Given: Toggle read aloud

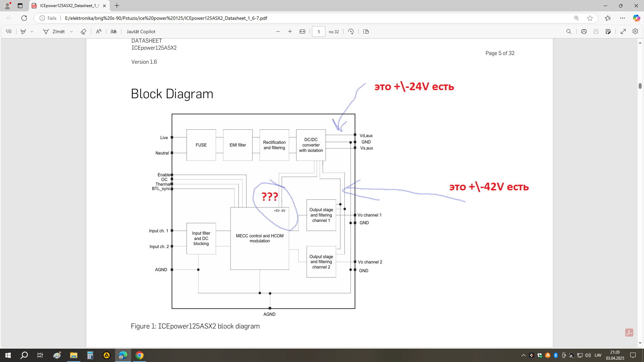Looking at the screenshot, I should tap(99, 32).
